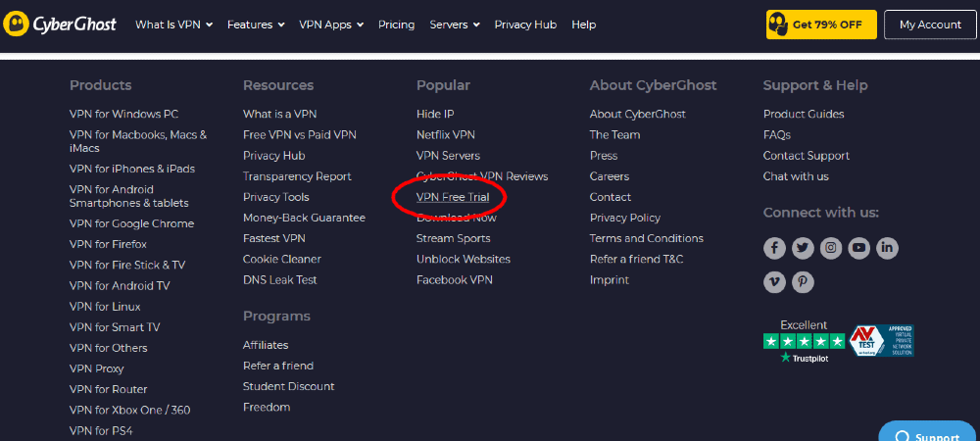The width and height of the screenshot is (980, 441).
Task: Open the Cookie Cleaner link
Action: click(x=282, y=259)
